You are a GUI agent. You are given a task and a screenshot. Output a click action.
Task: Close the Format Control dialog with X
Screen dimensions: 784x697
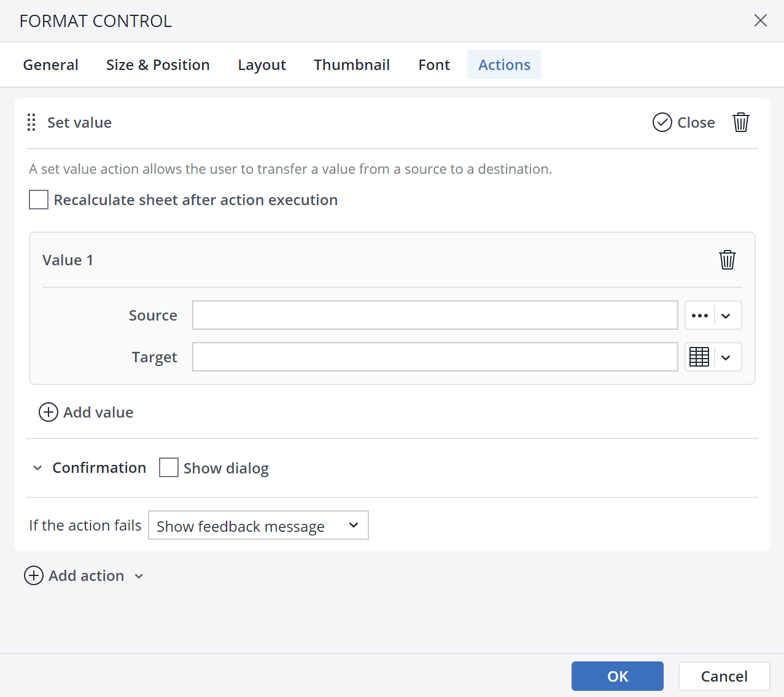(761, 20)
